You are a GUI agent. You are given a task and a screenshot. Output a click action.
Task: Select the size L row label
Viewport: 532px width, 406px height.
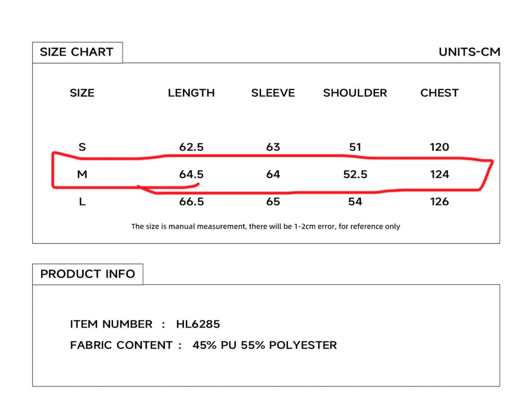82,202
